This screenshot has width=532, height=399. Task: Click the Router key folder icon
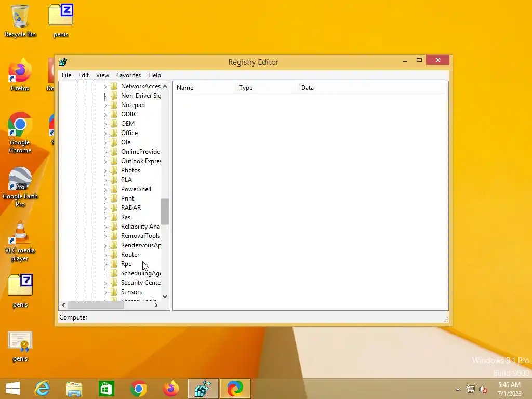coord(114,255)
